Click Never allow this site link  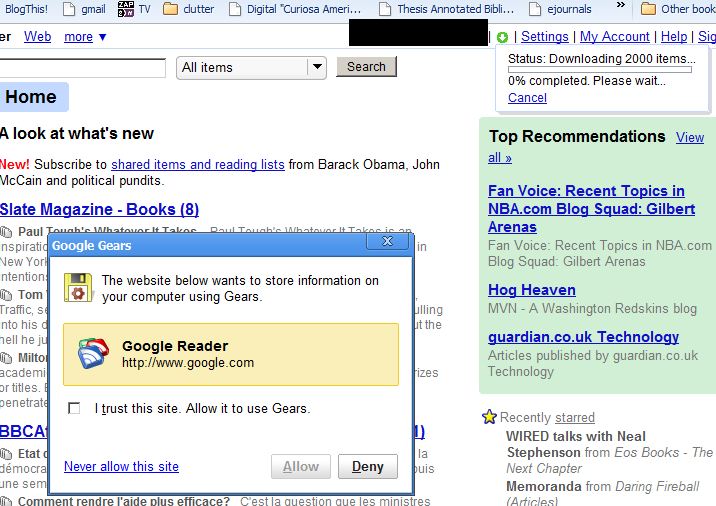pyautogui.click(x=121, y=466)
